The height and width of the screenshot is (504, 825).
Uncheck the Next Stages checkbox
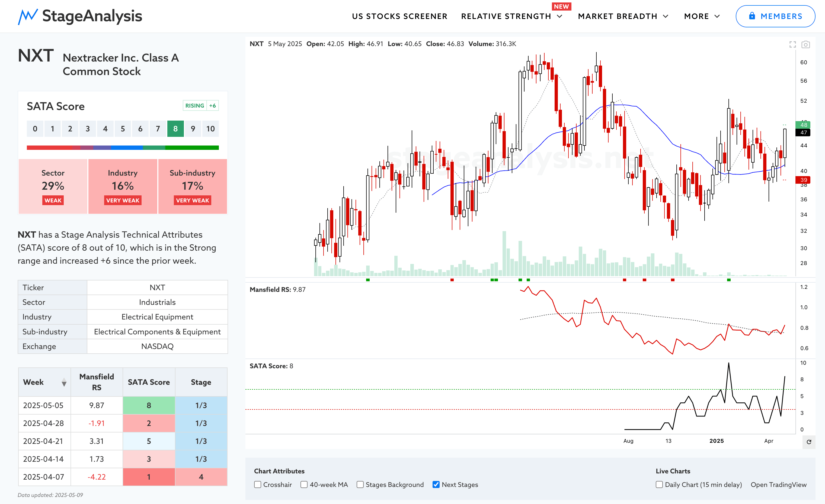click(436, 484)
